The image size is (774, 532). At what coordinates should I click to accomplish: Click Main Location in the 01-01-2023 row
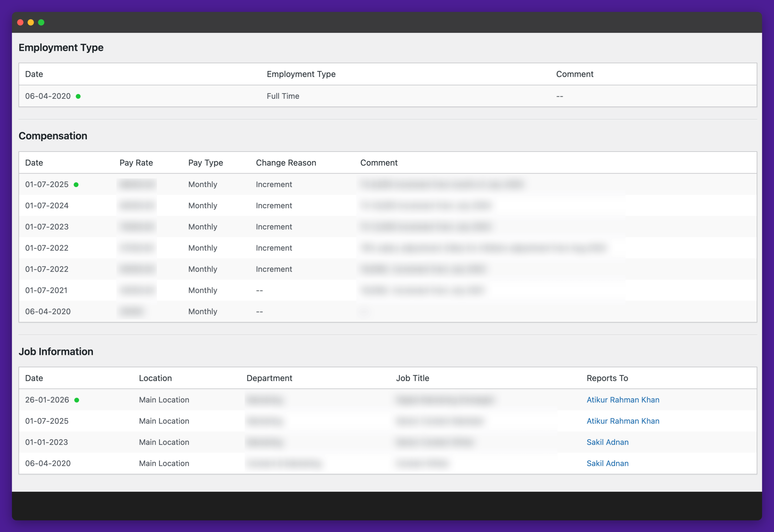(x=164, y=442)
